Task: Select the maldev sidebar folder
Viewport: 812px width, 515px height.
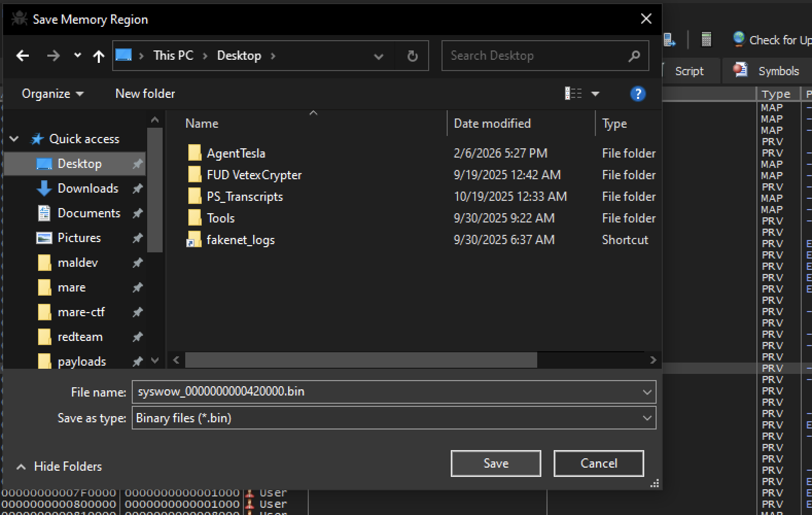Action: (78, 263)
